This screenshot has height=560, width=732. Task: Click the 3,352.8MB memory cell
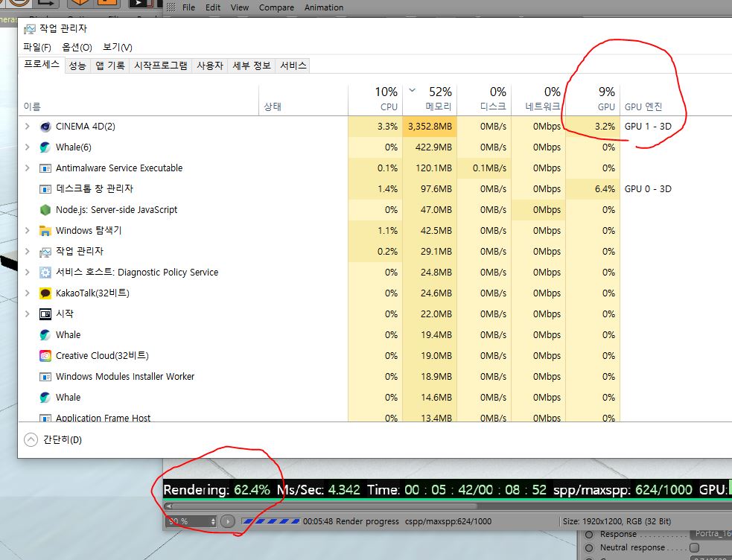click(430, 127)
